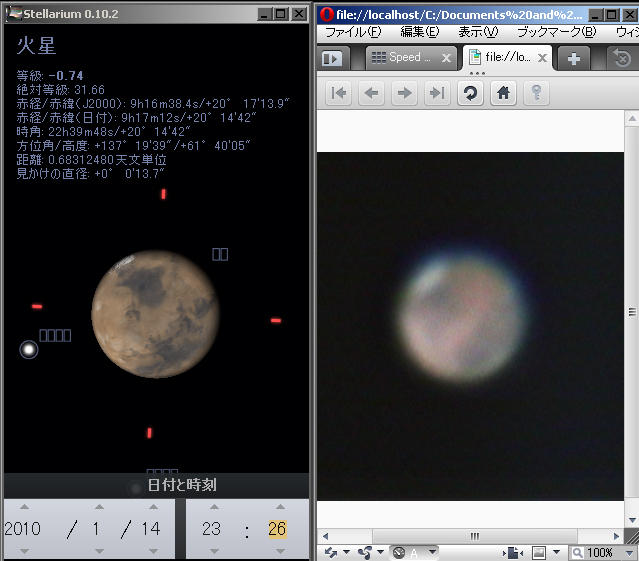639x561 pixels.
Task: Select the highlighted minutes field 26
Action: pos(277,529)
